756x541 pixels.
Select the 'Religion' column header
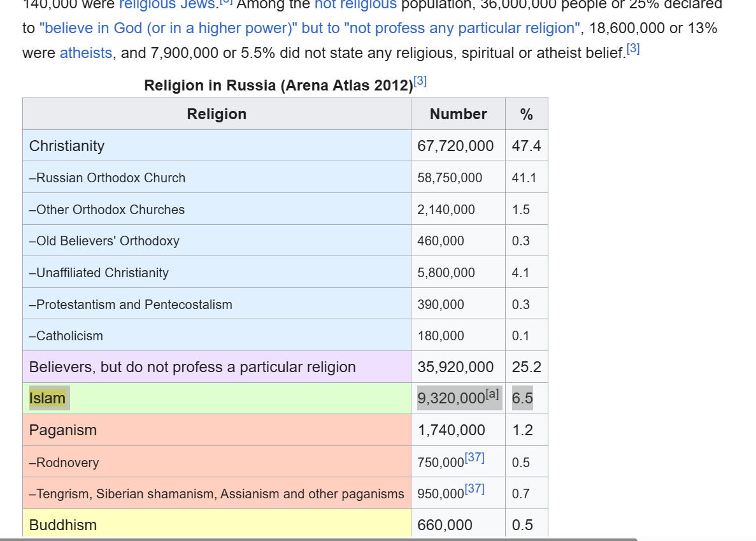pos(217,114)
